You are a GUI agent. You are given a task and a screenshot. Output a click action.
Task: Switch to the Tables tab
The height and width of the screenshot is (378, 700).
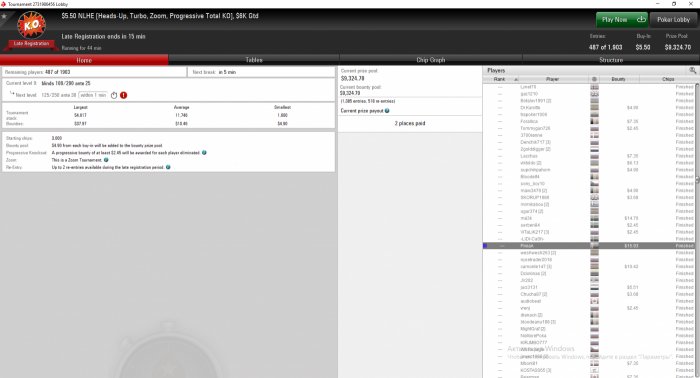tap(254, 60)
